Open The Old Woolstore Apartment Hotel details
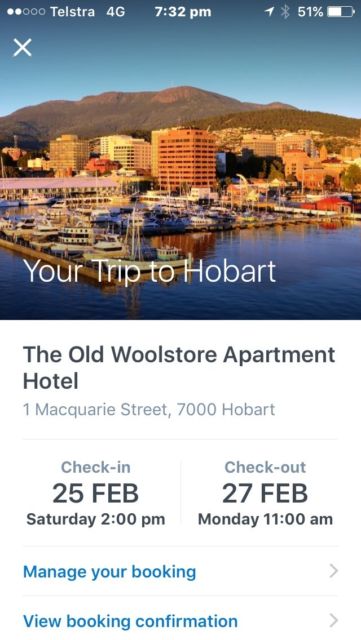 point(179,368)
